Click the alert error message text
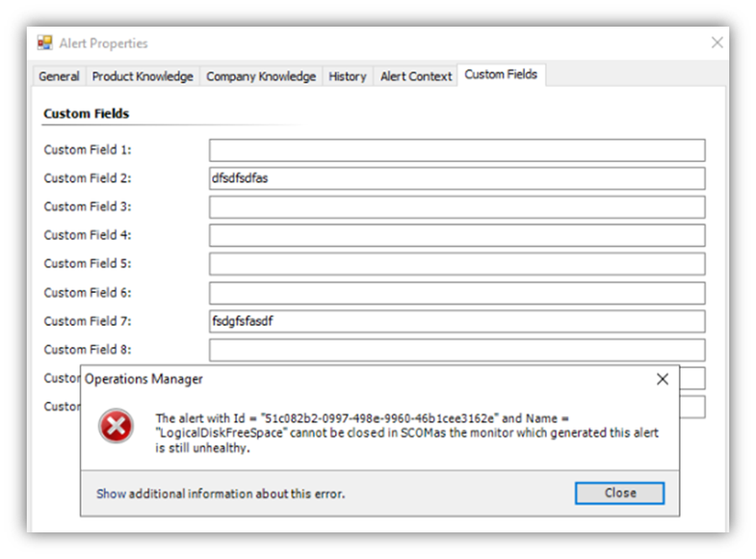 [406, 433]
